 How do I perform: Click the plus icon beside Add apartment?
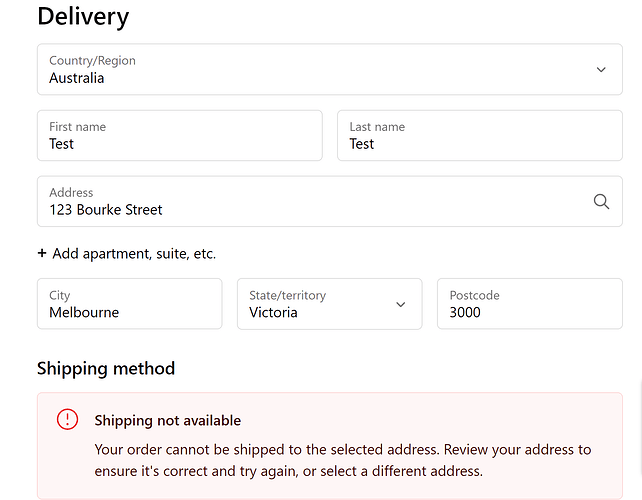pos(42,254)
